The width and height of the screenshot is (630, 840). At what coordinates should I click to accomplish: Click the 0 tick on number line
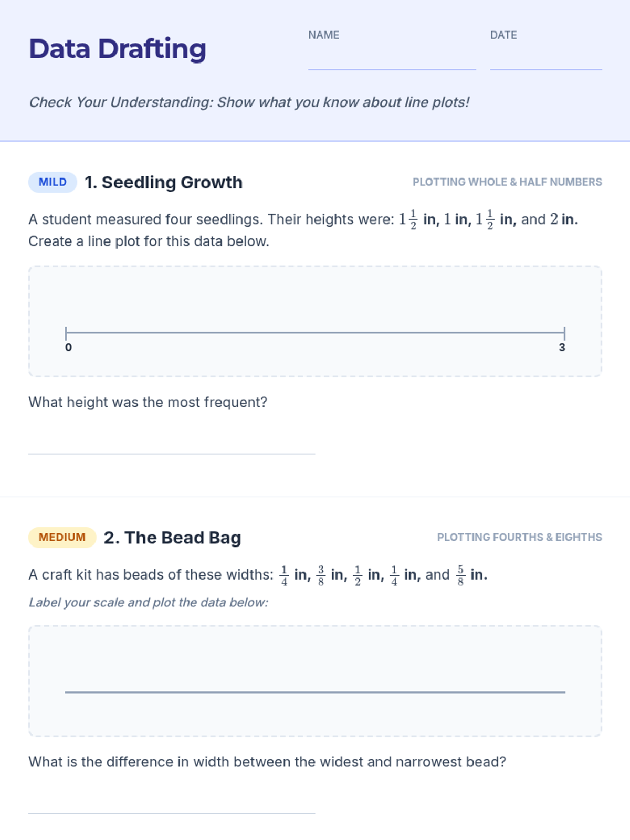pyautogui.click(x=66, y=333)
